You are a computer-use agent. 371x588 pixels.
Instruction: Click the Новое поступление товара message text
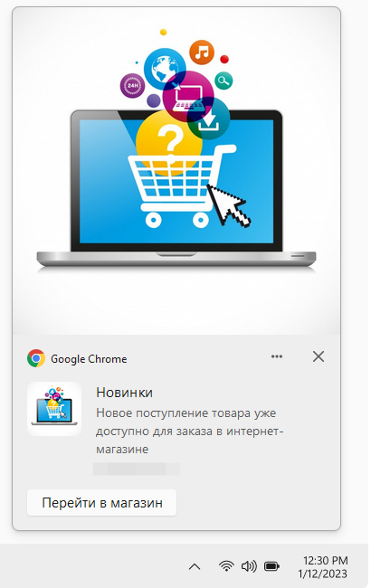click(189, 431)
